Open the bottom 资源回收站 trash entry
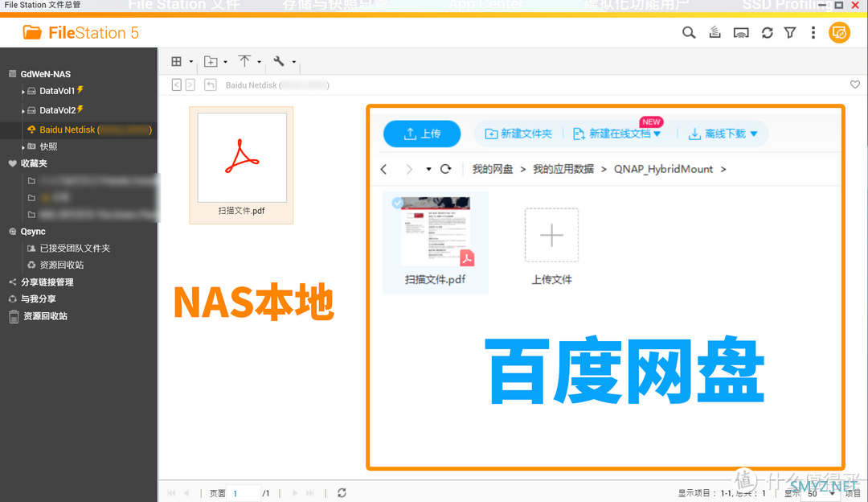This screenshot has height=502, width=868. [45, 316]
